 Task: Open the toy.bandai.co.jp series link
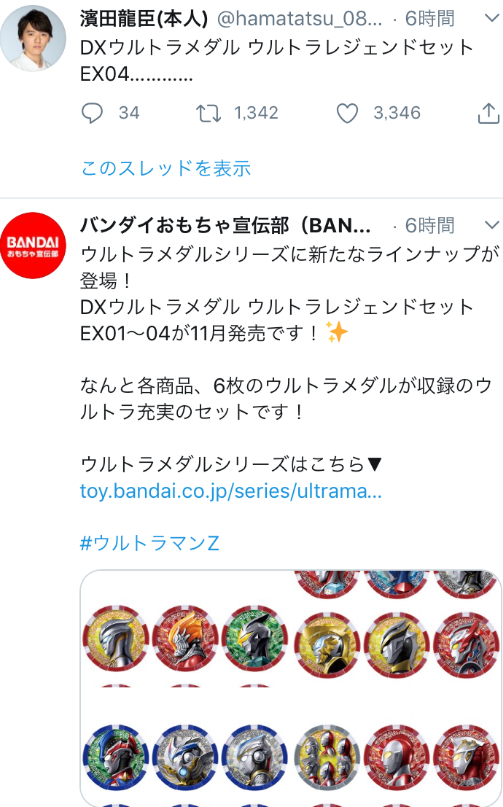[x=231, y=491]
